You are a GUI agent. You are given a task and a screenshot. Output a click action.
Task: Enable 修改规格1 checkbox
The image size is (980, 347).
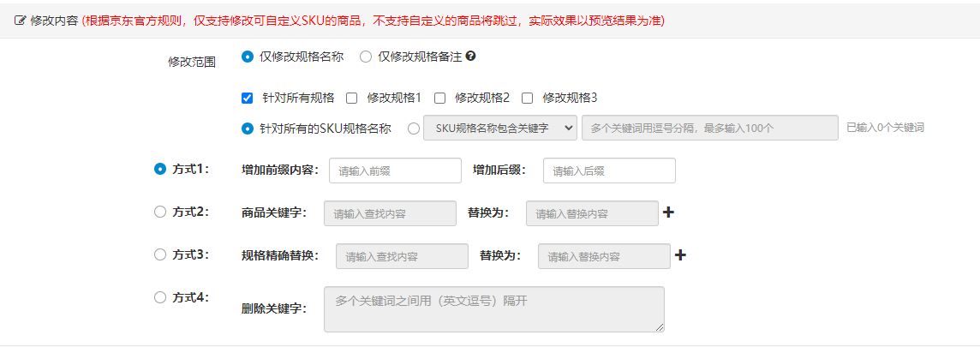351,98
